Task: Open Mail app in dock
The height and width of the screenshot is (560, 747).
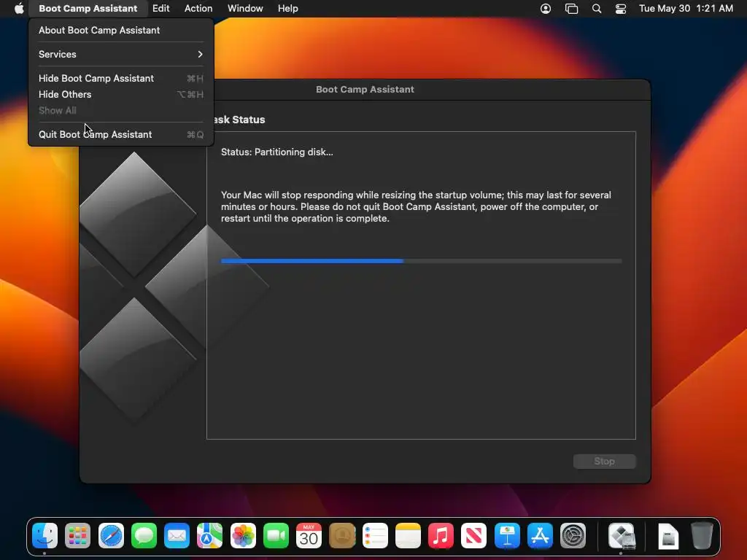Action: point(177,536)
